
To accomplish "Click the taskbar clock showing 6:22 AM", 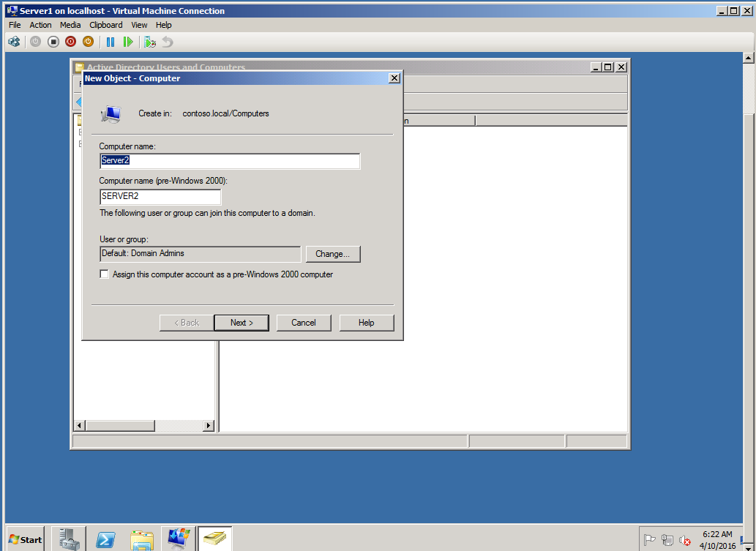I will tap(717, 540).
